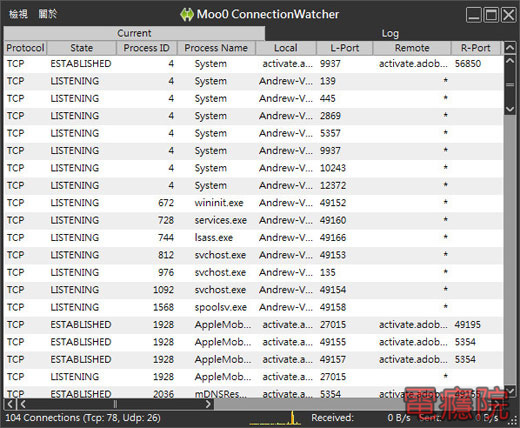Screen dimensions: 520x428
Task: Select svchost.exe row with PID 812
Action: point(254,255)
